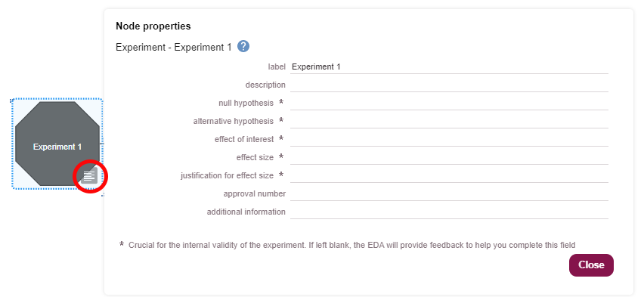Click into the null hypothesis field

tap(449, 103)
